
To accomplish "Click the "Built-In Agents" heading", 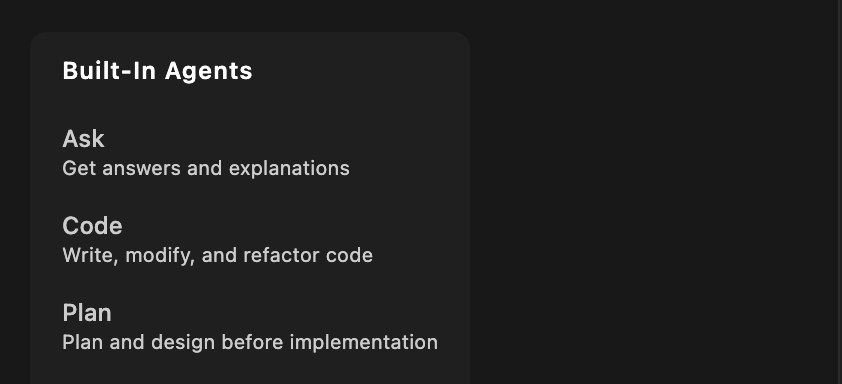I will [157, 71].
